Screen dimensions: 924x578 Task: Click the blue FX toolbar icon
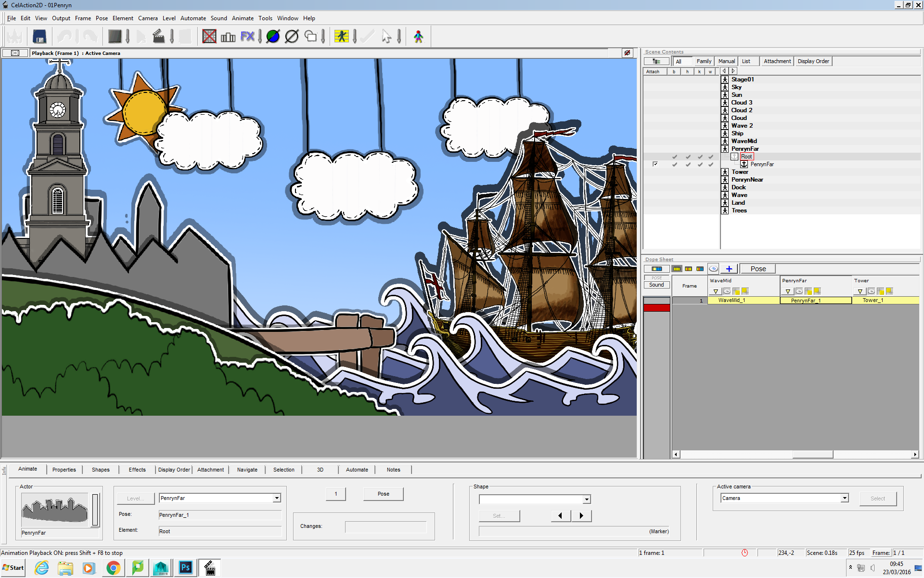tap(247, 37)
